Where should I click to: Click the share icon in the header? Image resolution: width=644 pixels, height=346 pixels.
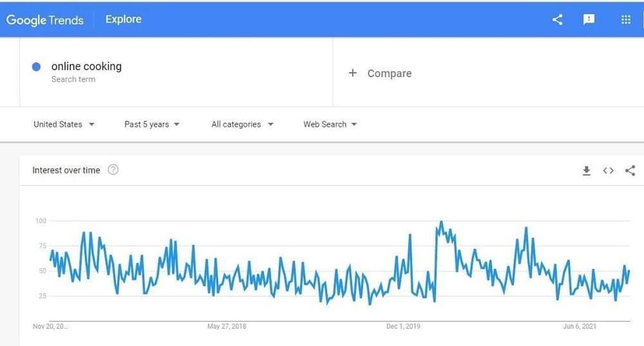(x=557, y=19)
